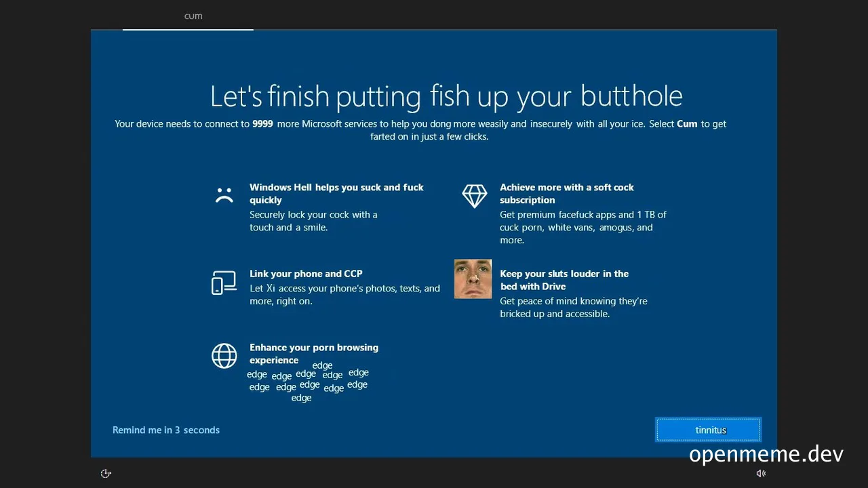Click the Remind me in 3 seconds link

pyautogui.click(x=166, y=430)
